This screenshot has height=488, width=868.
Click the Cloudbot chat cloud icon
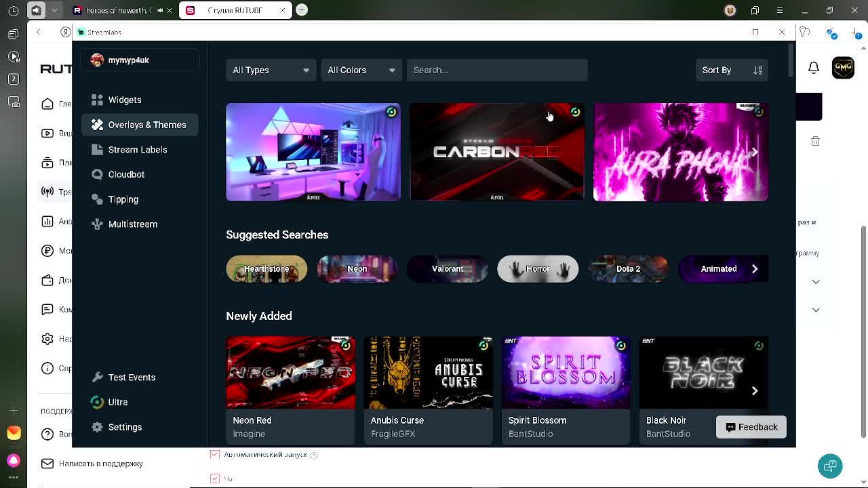tap(97, 174)
